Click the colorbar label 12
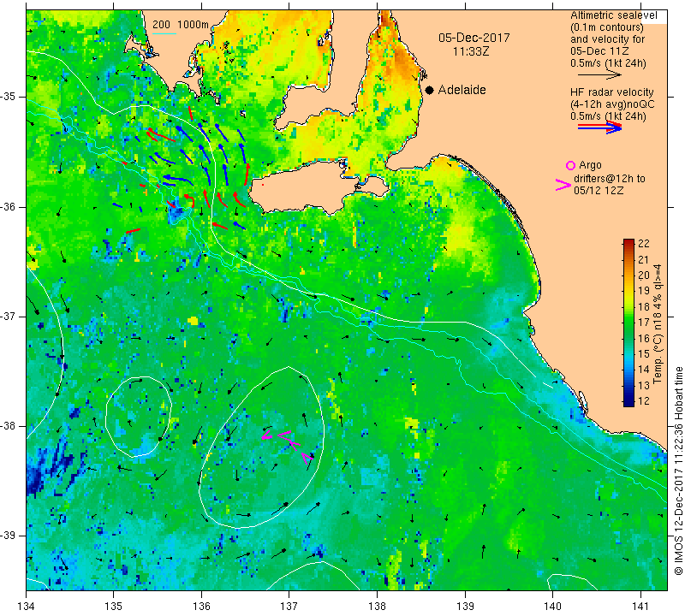 [x=644, y=400]
